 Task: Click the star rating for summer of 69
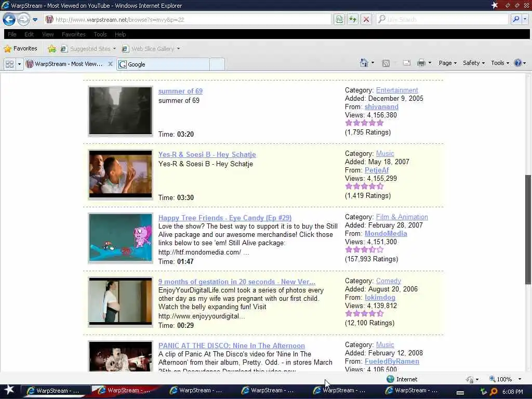[364, 123]
